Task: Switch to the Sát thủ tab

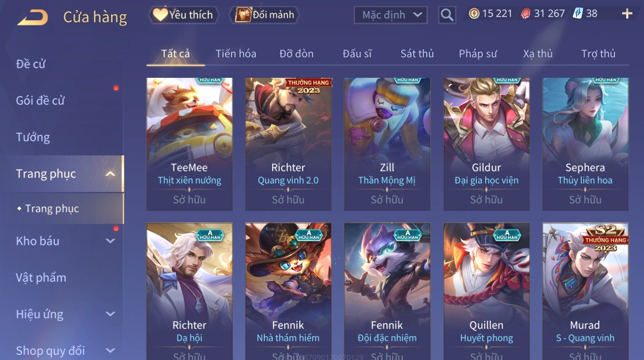Action: click(417, 54)
